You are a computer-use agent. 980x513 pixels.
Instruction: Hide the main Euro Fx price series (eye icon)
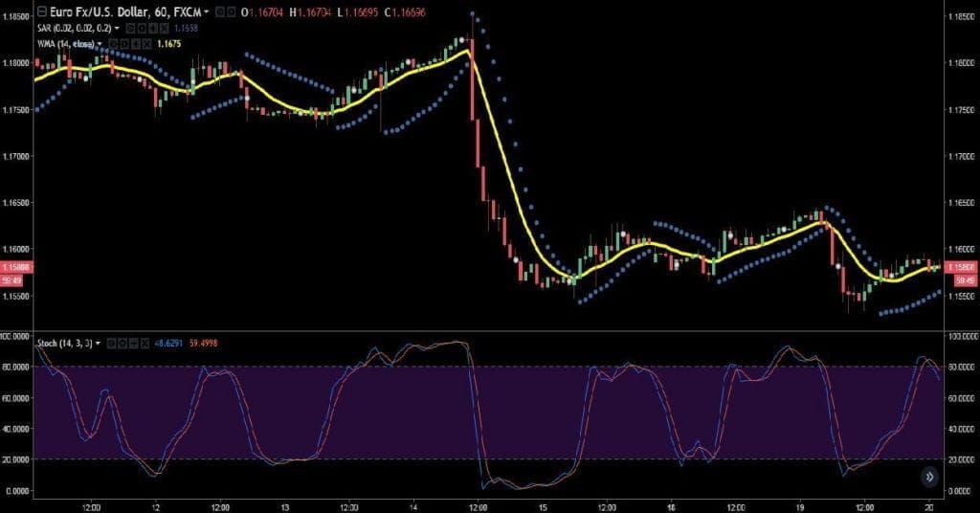point(219,11)
